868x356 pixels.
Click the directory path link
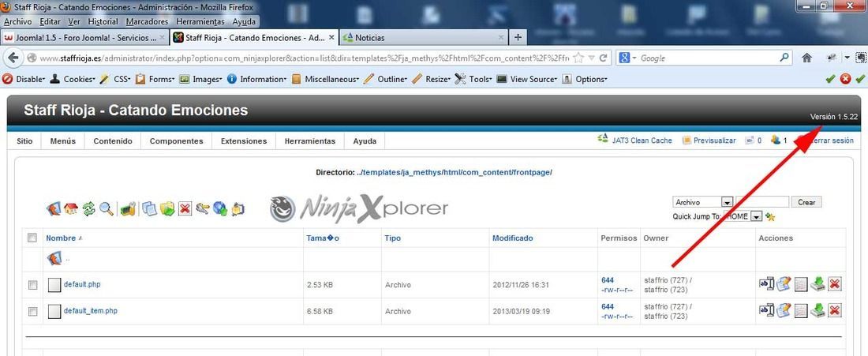click(454, 172)
